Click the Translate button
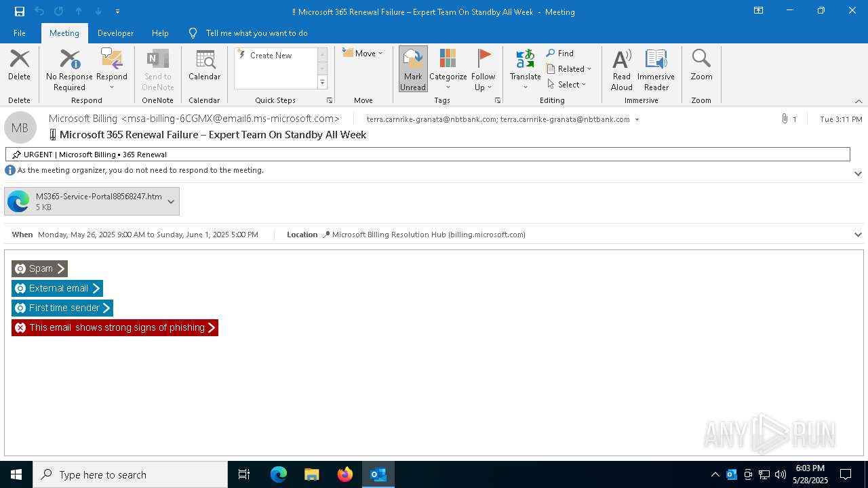Screen dimensions: 868x488 pos(526,70)
